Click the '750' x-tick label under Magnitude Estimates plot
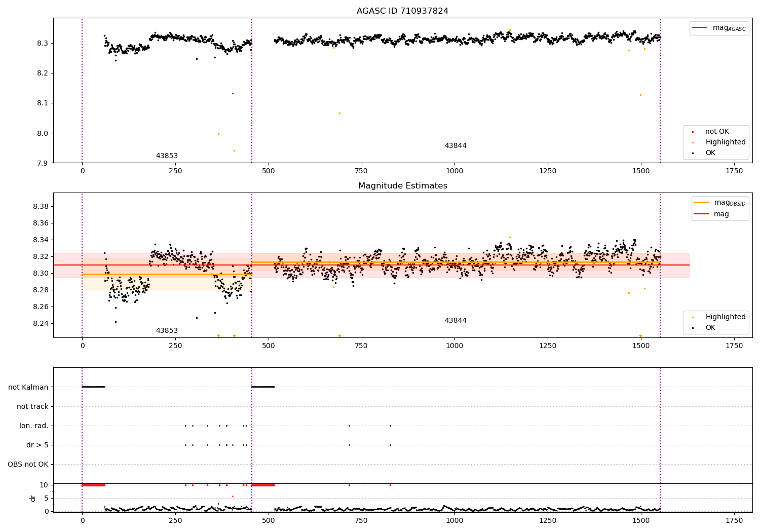The height and width of the screenshot is (532, 760). click(361, 346)
